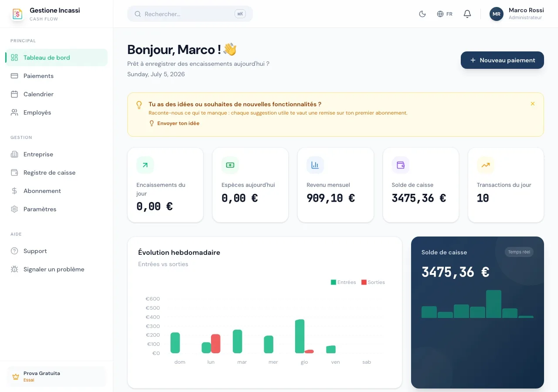Click the Entreprise building icon

click(x=14, y=154)
